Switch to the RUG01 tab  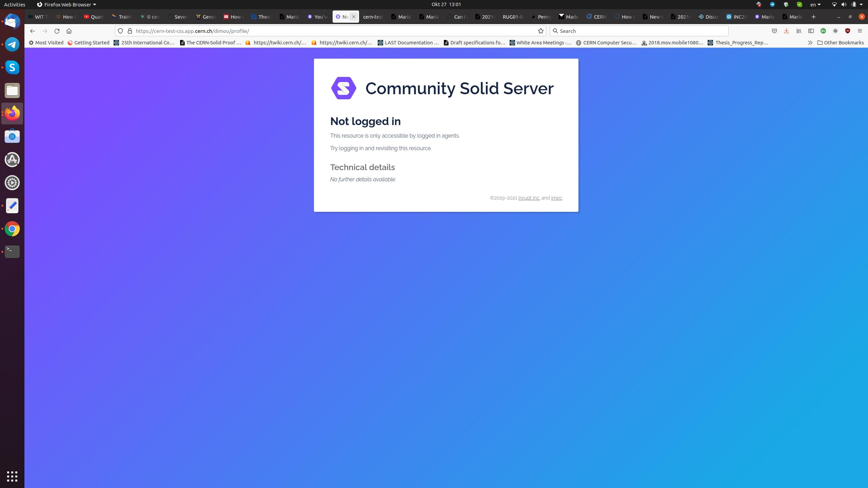[x=513, y=17]
